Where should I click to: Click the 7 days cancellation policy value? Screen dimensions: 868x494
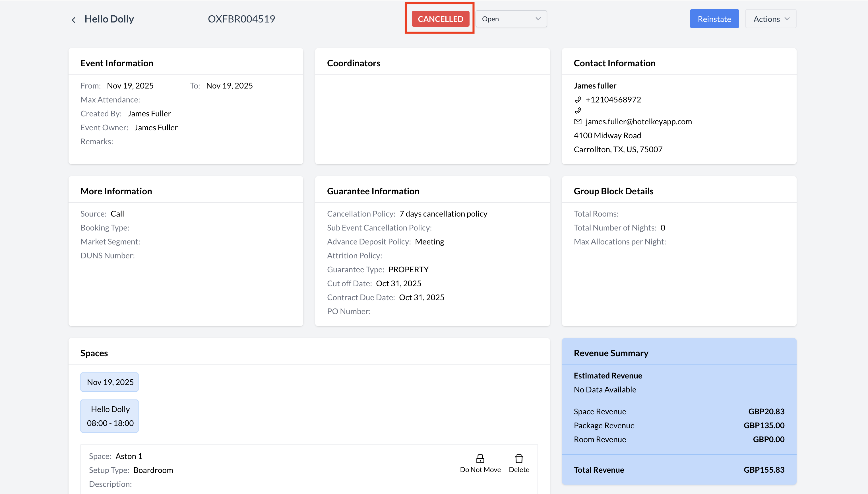(443, 214)
